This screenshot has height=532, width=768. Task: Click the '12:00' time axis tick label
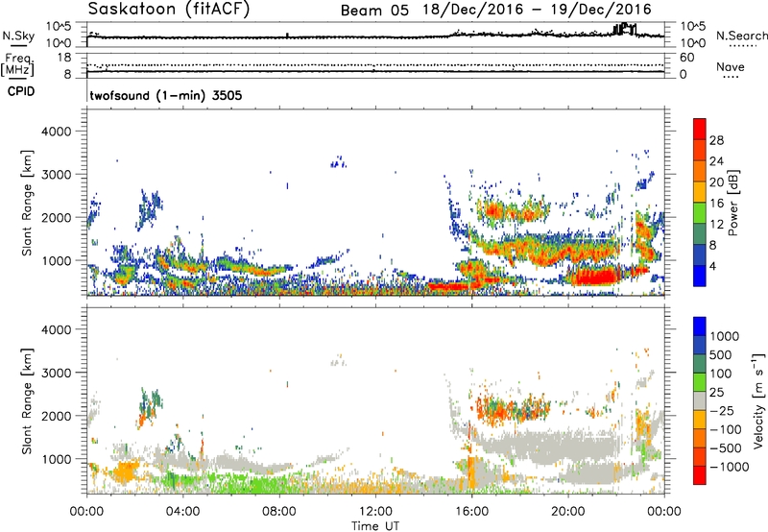[375, 512]
